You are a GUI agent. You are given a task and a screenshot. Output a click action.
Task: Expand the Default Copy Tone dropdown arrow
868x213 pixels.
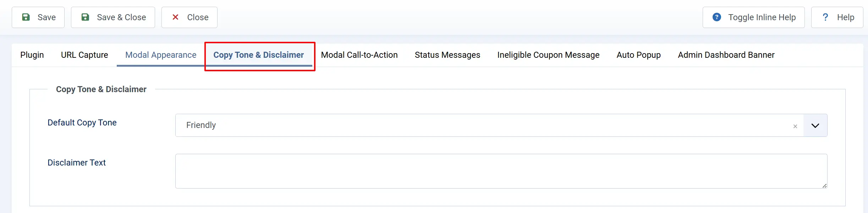point(815,125)
